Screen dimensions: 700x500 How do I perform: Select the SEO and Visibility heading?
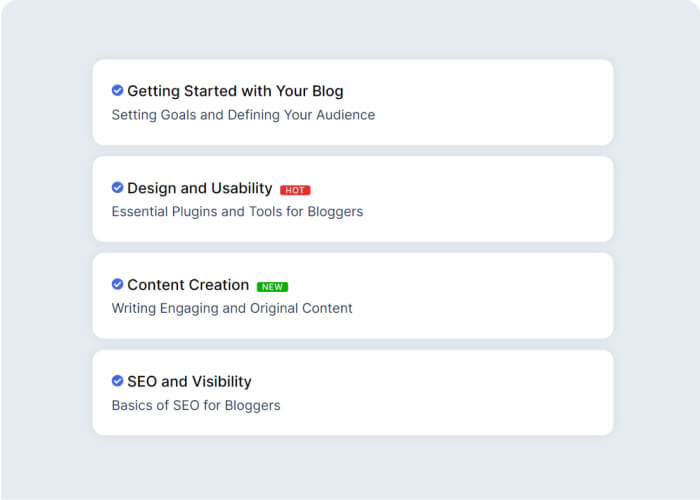[x=189, y=382]
